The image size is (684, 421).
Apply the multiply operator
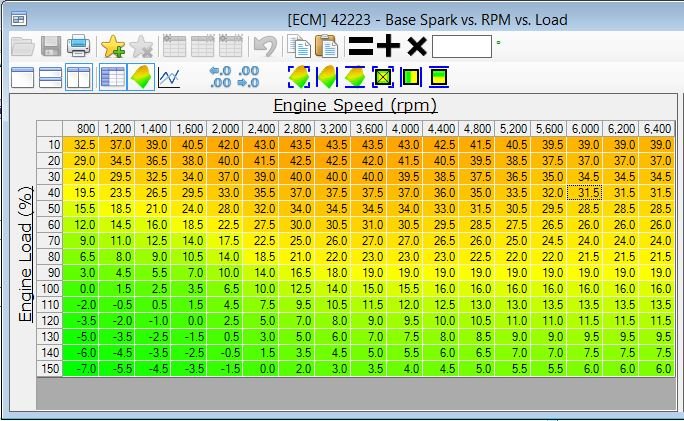(x=417, y=46)
